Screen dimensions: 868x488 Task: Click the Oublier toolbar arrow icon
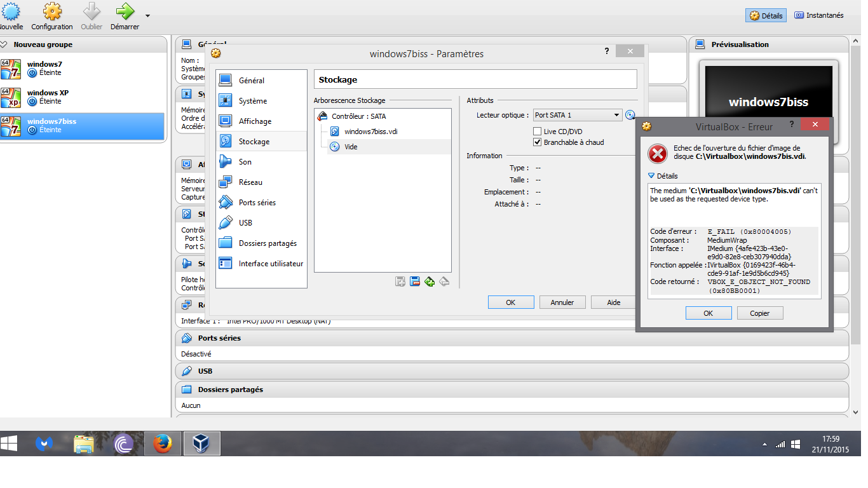pos(92,11)
